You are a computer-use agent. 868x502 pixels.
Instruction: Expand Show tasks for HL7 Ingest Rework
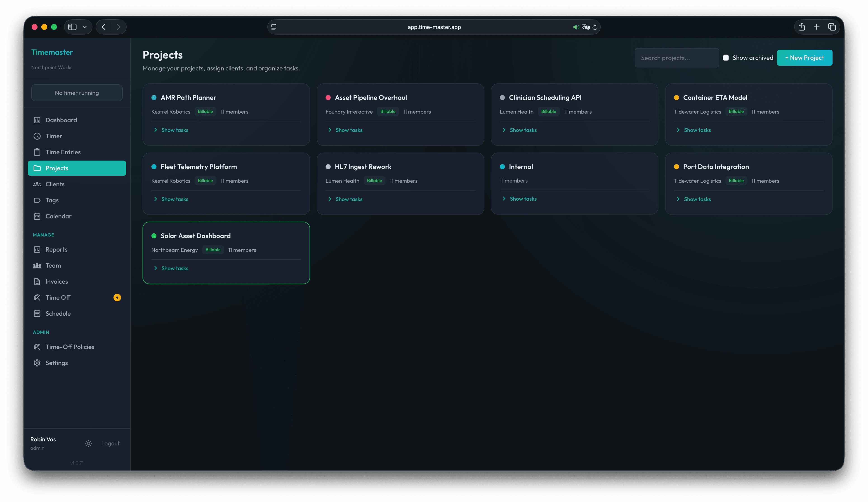(345, 199)
